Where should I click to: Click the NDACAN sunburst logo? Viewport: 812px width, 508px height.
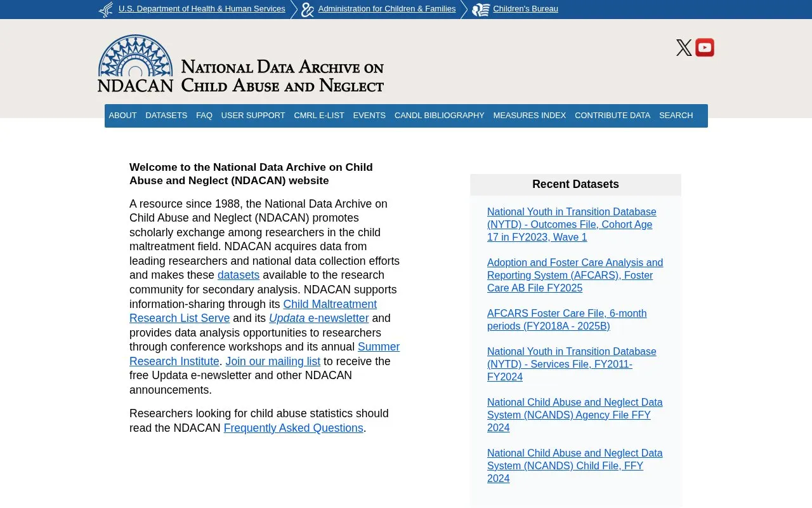coord(135,63)
